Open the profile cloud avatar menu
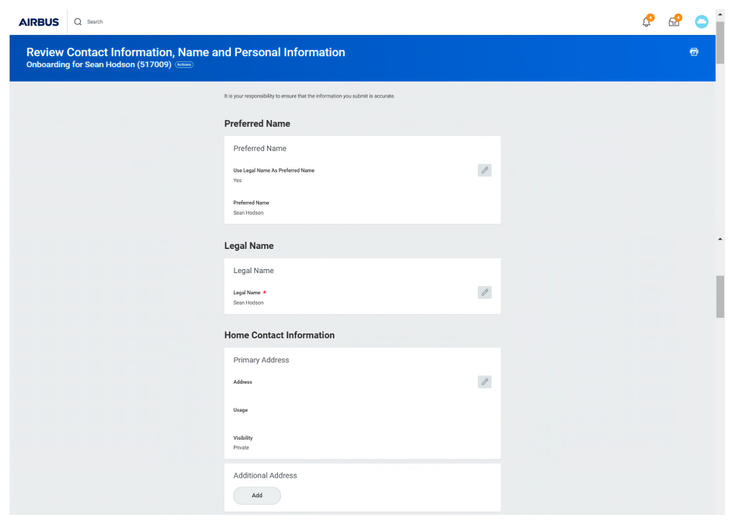 [702, 22]
